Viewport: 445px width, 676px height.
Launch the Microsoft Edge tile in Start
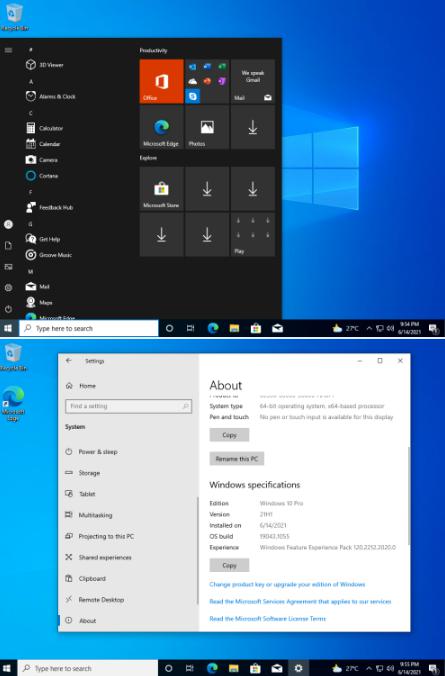(x=162, y=128)
